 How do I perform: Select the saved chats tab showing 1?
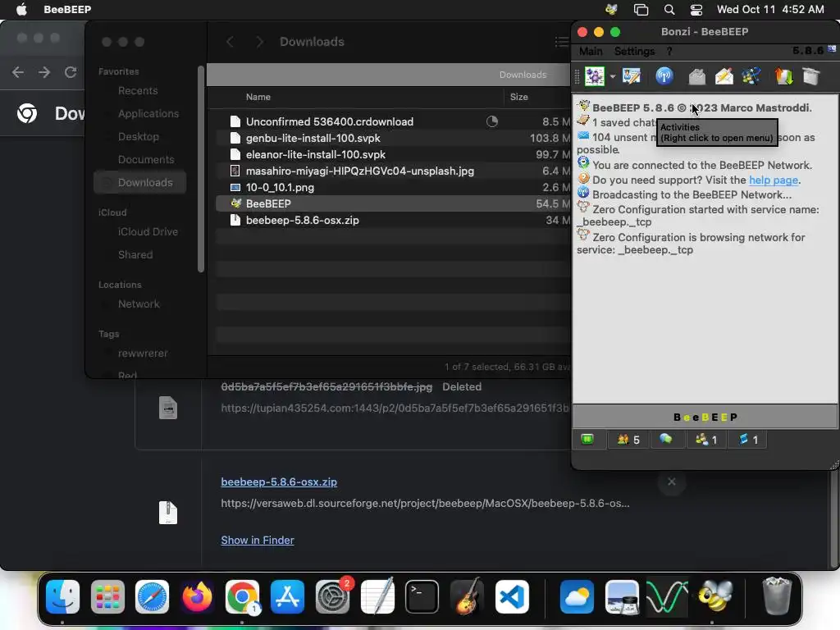click(748, 440)
